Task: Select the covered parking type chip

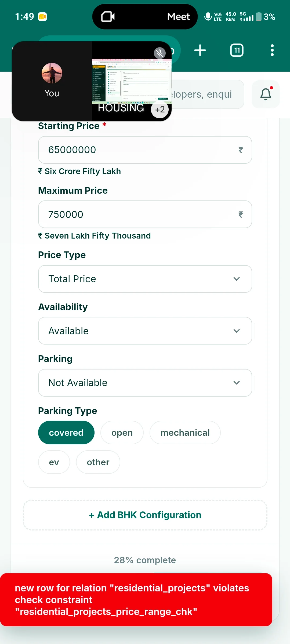Action: tap(66, 433)
